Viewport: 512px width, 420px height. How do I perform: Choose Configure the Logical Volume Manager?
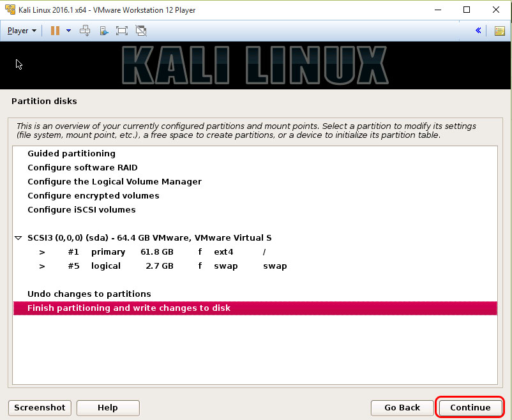(x=255, y=181)
